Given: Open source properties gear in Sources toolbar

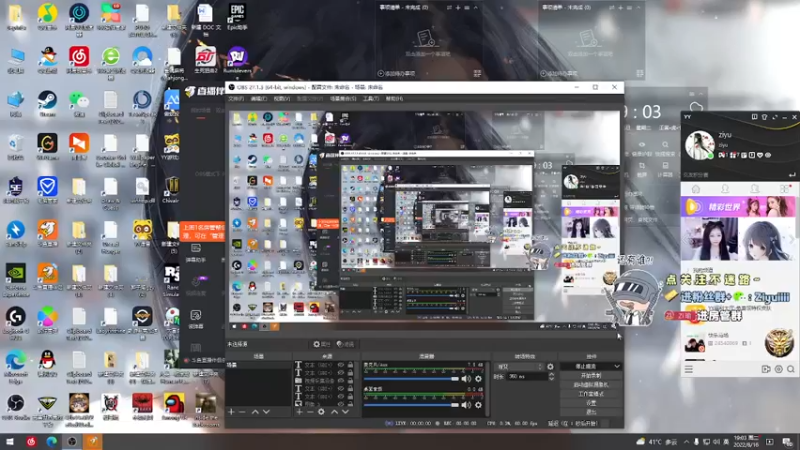Looking at the screenshot, I should pyautogui.click(x=321, y=412).
